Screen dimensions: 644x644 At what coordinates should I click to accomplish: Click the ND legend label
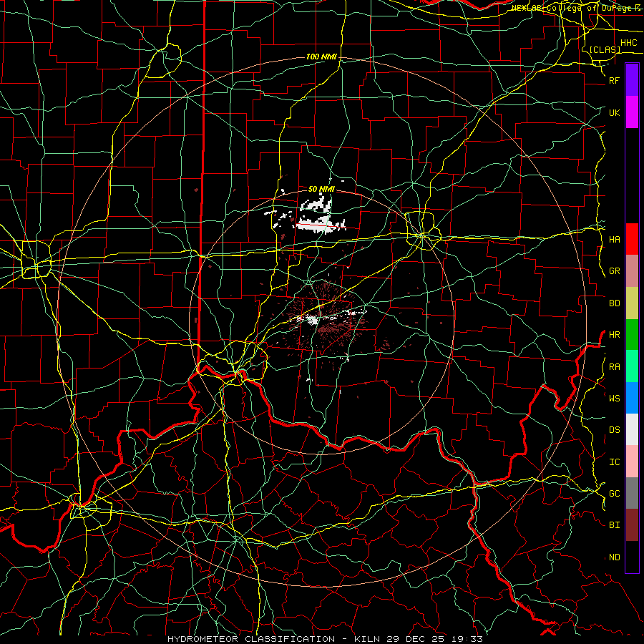pos(614,557)
